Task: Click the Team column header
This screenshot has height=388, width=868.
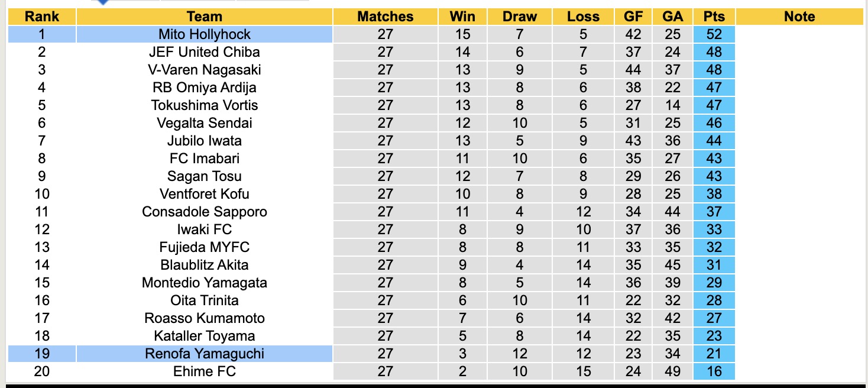Action: click(x=204, y=17)
